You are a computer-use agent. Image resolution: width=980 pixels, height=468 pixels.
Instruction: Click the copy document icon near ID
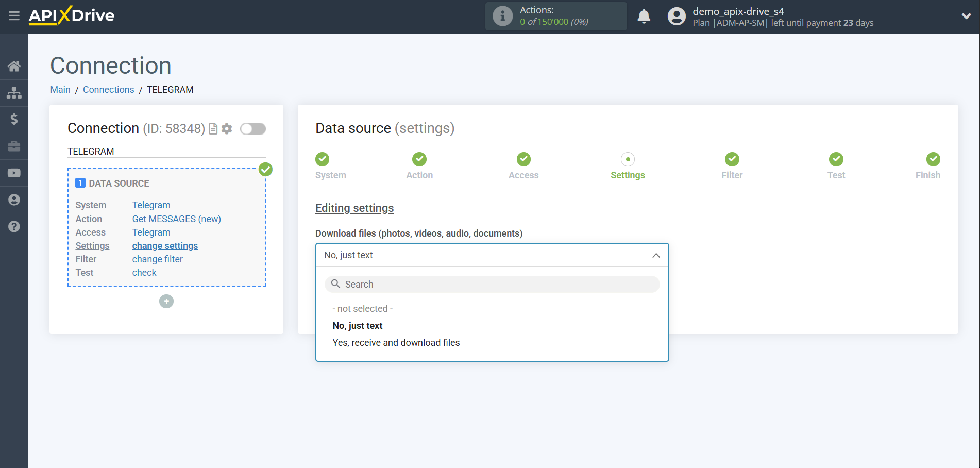pos(213,129)
